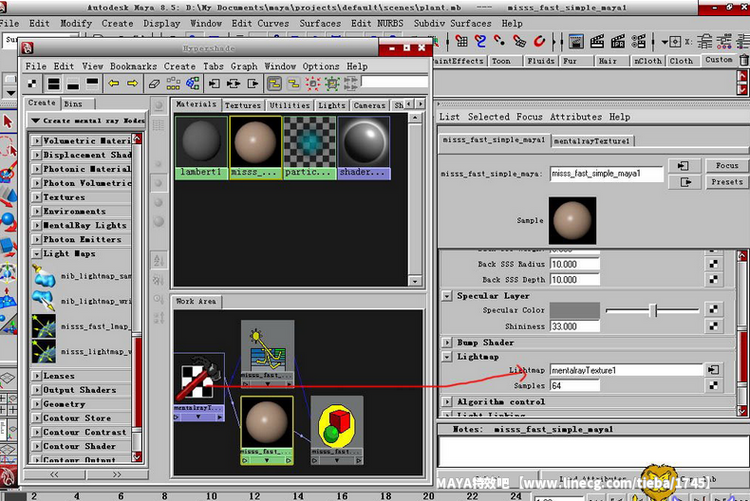Click map button next to Shininess
Screen dimensions: 750x501
pos(713,326)
